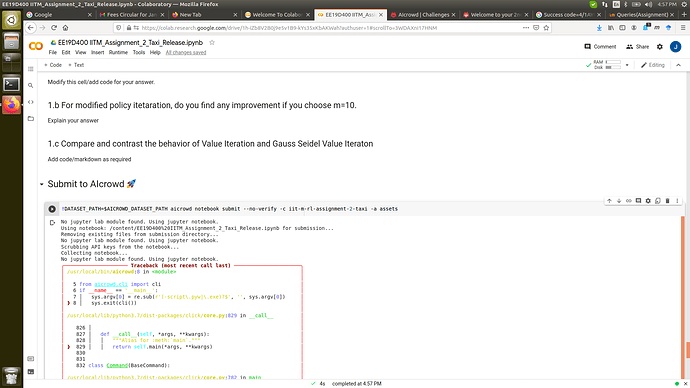The image size is (690, 388).
Task: Click the notebook title to rename
Action: click(130, 43)
